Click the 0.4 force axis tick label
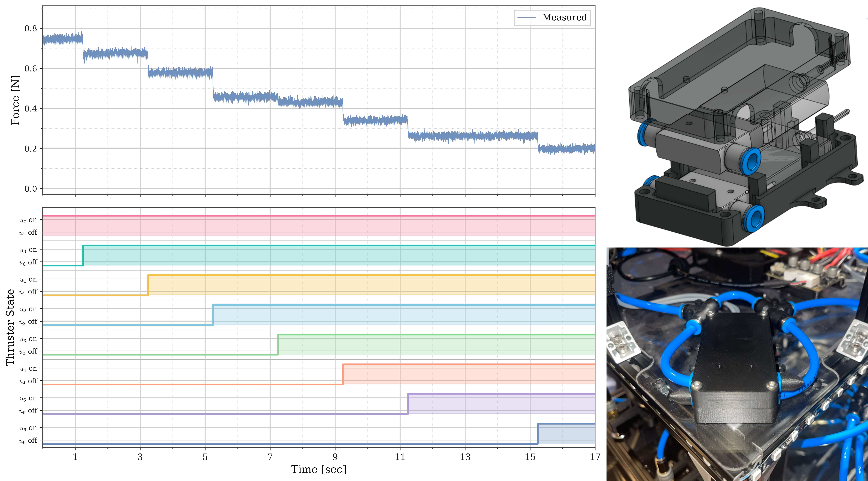 [31, 109]
